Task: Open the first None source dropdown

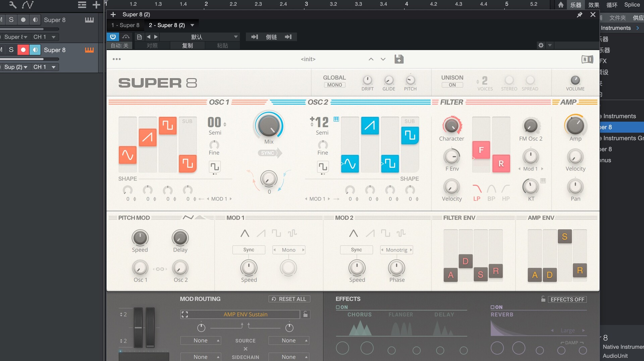Action: tap(201, 341)
